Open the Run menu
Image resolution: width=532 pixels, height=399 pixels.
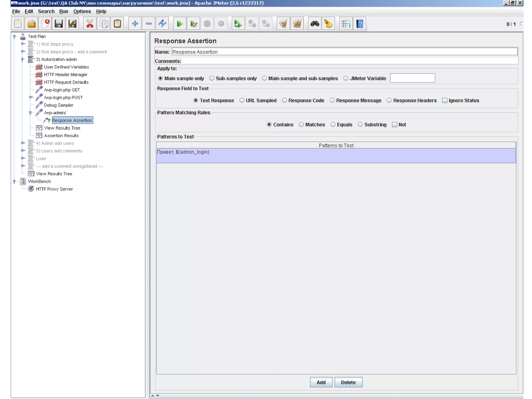63,11
